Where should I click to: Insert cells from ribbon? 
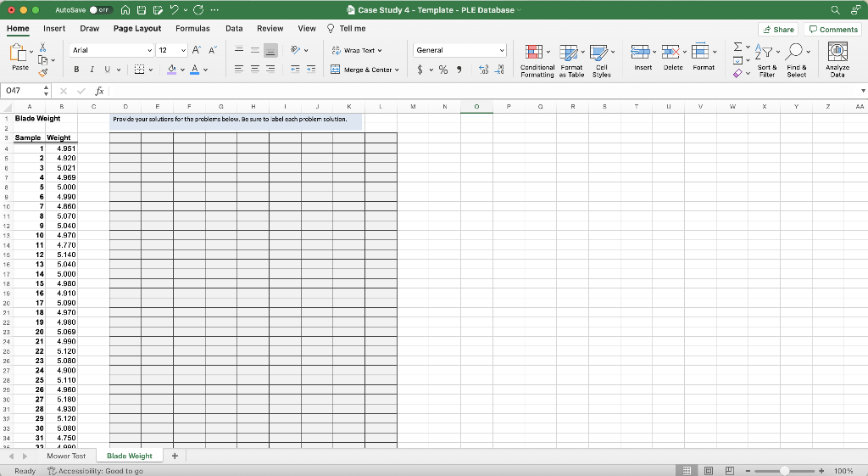pyautogui.click(x=643, y=58)
